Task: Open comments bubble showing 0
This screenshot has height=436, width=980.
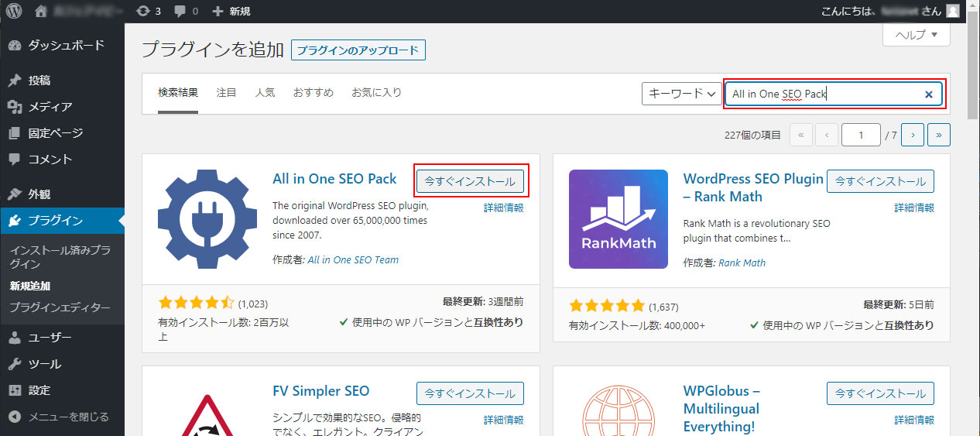Action: (x=186, y=11)
